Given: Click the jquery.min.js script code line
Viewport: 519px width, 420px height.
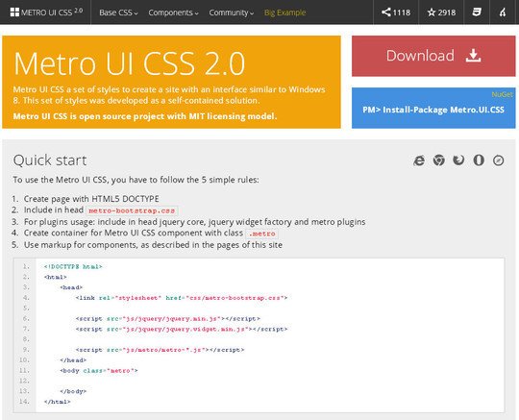Looking at the screenshot, I should tap(168, 319).
